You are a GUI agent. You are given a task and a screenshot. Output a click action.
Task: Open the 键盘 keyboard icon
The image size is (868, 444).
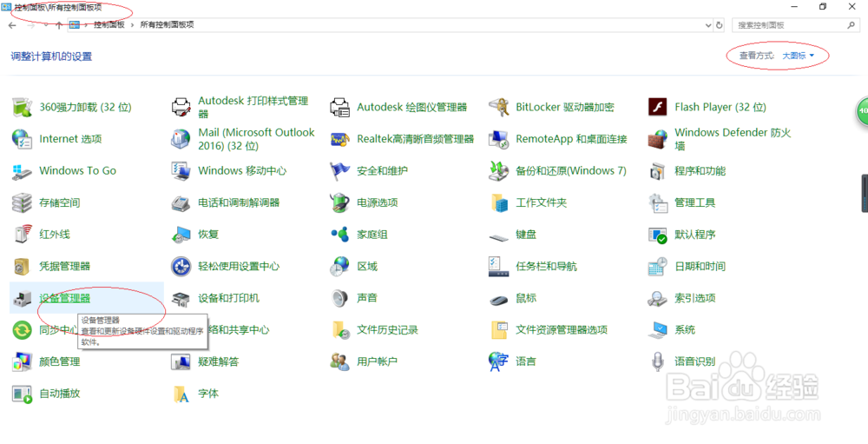click(x=498, y=237)
